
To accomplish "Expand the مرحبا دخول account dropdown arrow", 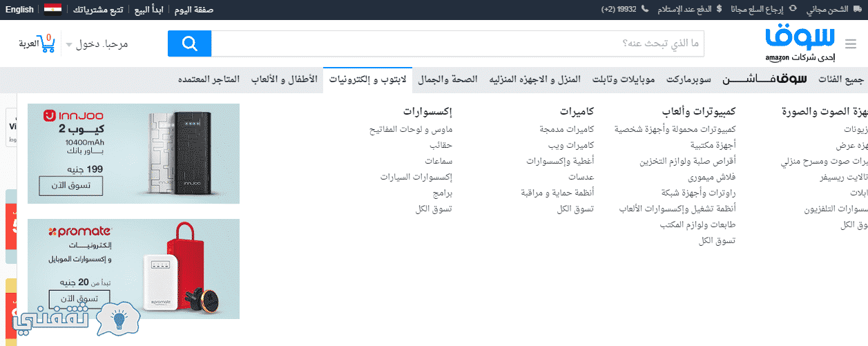I will 69,45.
